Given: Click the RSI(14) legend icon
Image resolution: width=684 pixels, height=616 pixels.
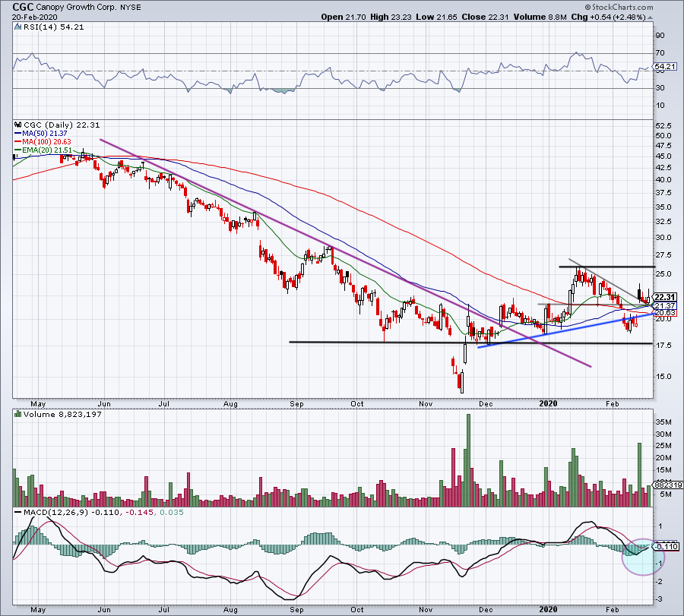Looking at the screenshot, I should click(x=17, y=27).
